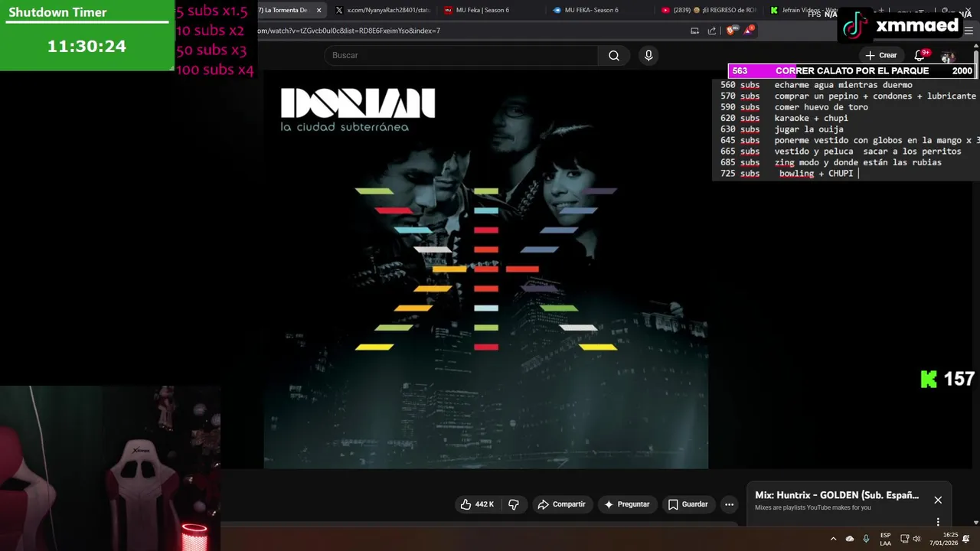Open network tray icon

click(x=904, y=539)
